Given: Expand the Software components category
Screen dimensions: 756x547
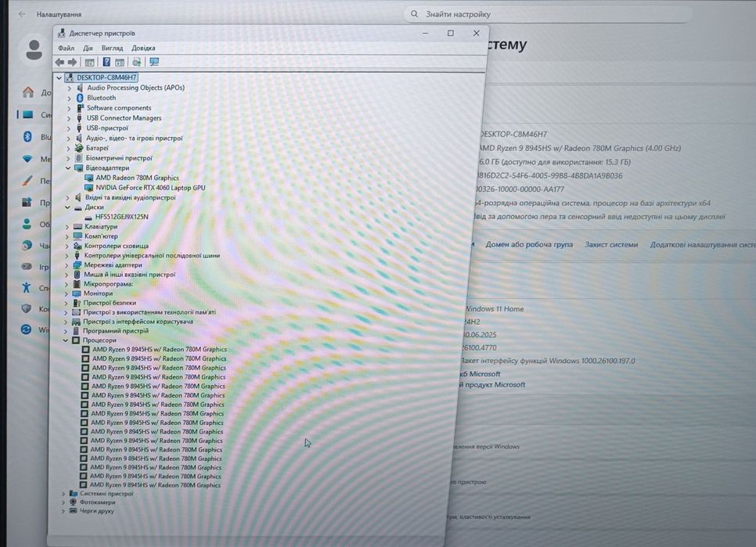Looking at the screenshot, I should click(69, 109).
